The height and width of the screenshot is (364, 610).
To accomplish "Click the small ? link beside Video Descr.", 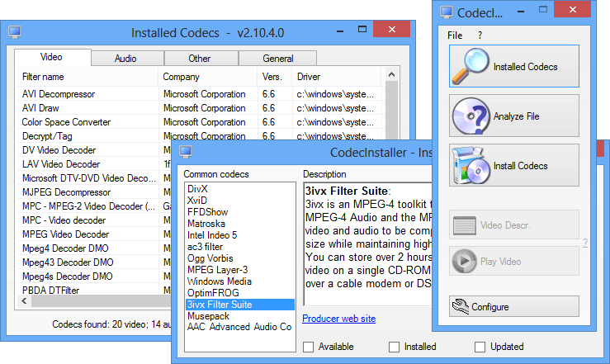I will tap(585, 243).
